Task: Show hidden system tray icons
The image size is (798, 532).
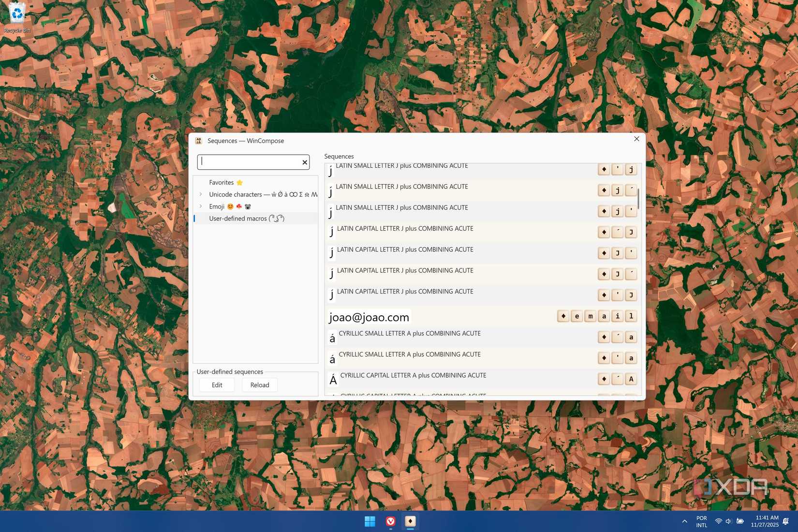Action: pyautogui.click(x=684, y=521)
